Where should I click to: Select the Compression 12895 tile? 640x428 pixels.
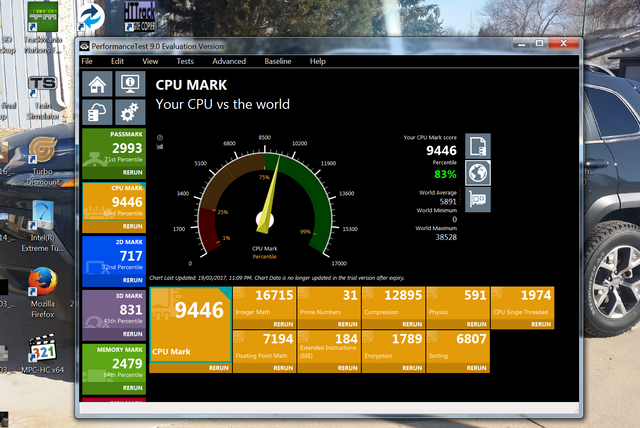click(x=393, y=303)
